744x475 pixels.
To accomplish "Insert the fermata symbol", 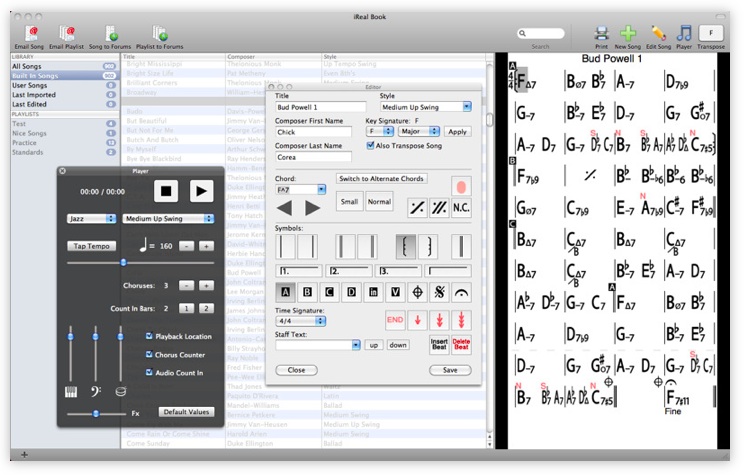I will (x=461, y=292).
